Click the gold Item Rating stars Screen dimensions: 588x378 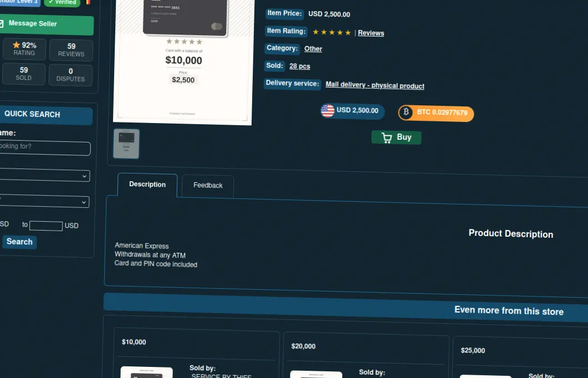pyautogui.click(x=332, y=32)
